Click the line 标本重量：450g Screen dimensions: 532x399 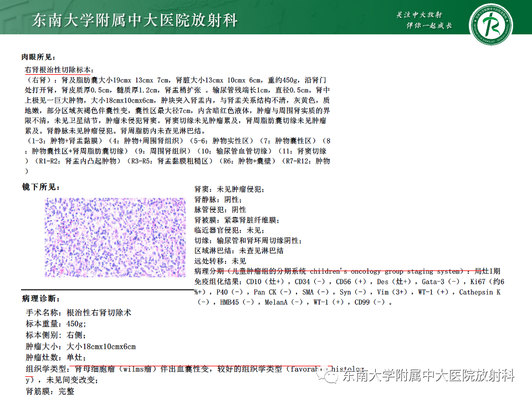pos(56,324)
